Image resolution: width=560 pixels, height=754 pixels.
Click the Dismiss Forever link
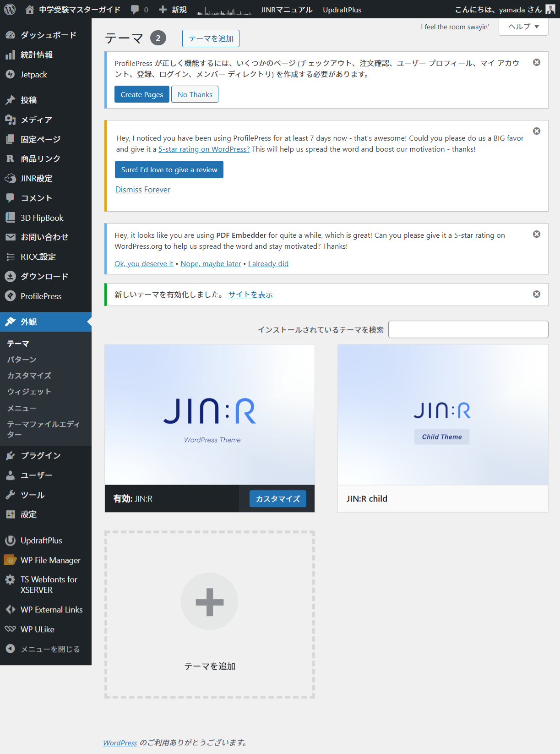[142, 190]
